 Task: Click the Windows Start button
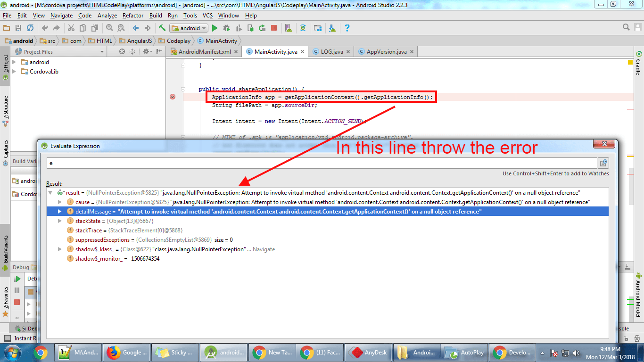coord(12,352)
